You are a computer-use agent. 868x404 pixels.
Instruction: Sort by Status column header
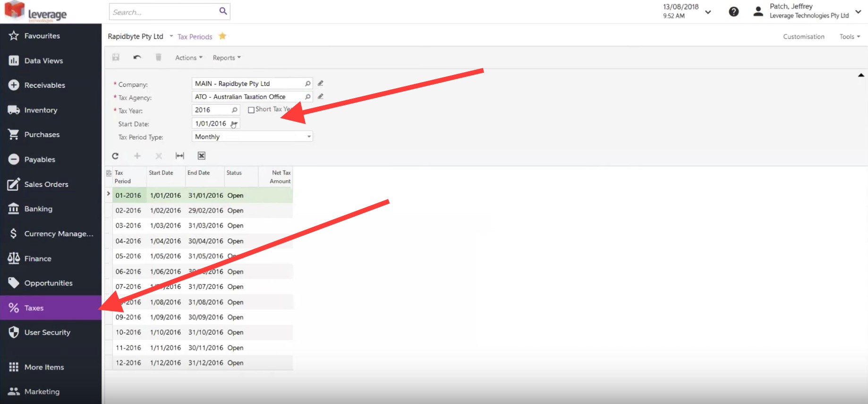(x=241, y=177)
